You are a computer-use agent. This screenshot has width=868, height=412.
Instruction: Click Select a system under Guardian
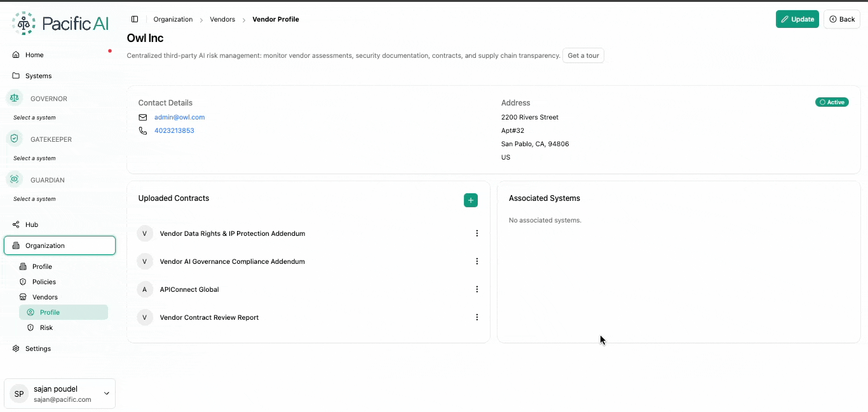34,199
